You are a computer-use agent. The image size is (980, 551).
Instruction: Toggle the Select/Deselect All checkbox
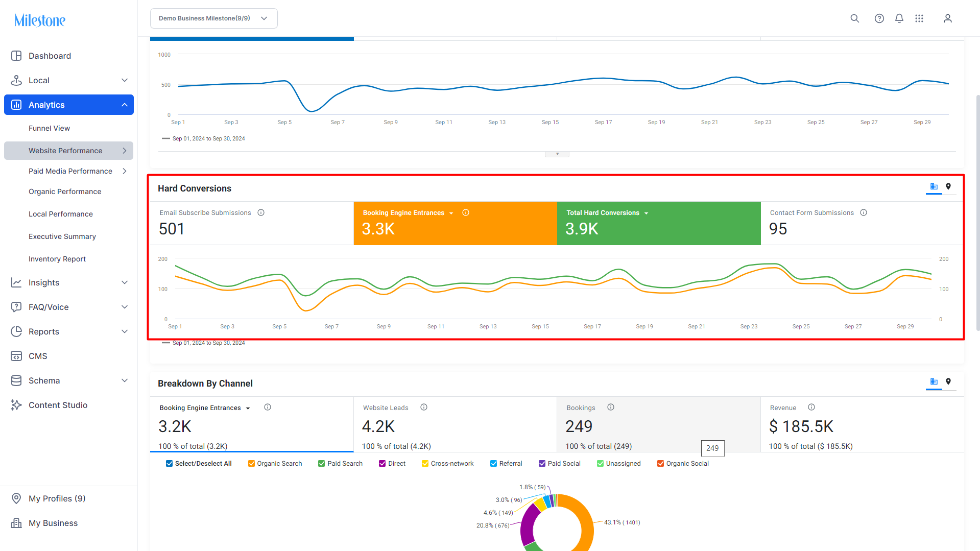[169, 464]
